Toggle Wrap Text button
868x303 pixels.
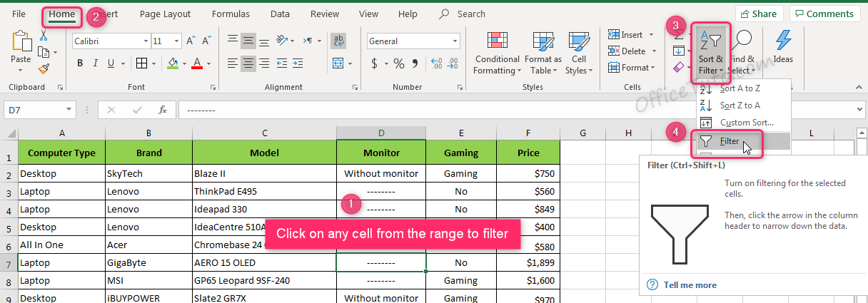340,41
